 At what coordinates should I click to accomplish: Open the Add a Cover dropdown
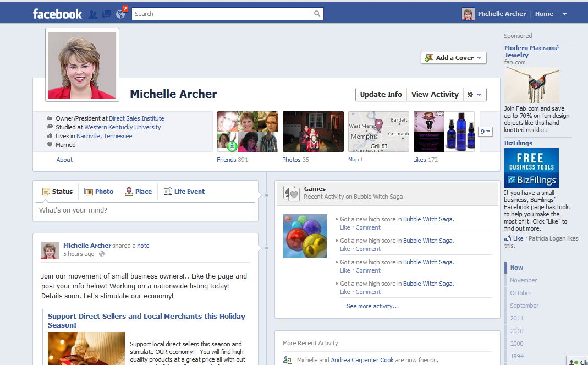(454, 58)
